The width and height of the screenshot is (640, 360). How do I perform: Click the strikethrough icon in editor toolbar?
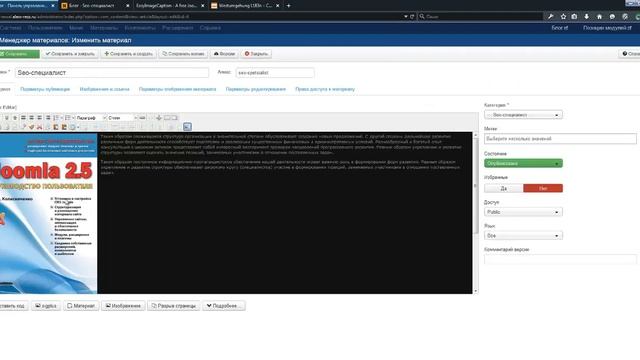pyautogui.click(x=15, y=118)
